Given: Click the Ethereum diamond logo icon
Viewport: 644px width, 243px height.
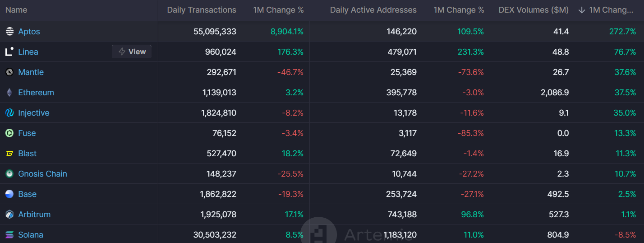Looking at the screenshot, I should [x=9, y=93].
